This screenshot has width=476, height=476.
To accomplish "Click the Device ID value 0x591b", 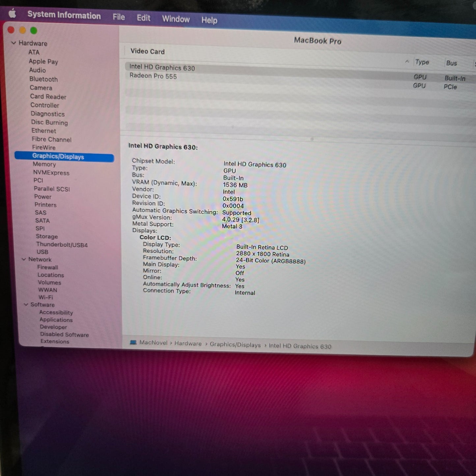I will pos(233,199).
